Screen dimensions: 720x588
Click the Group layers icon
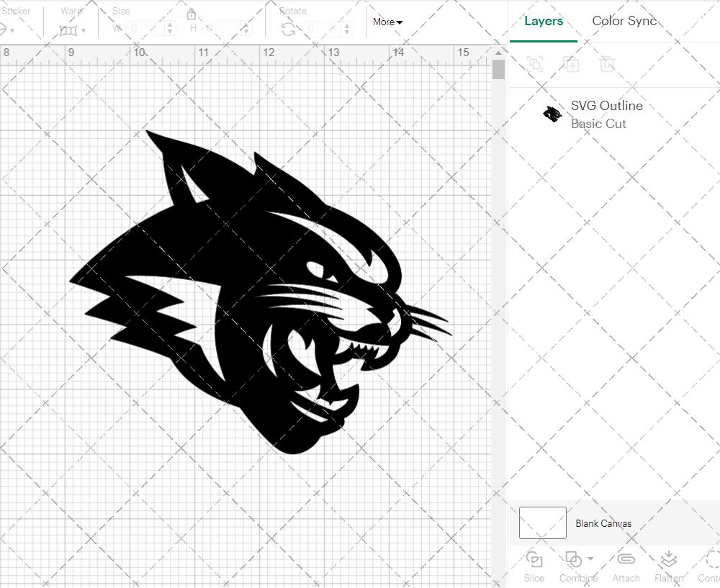point(534,64)
